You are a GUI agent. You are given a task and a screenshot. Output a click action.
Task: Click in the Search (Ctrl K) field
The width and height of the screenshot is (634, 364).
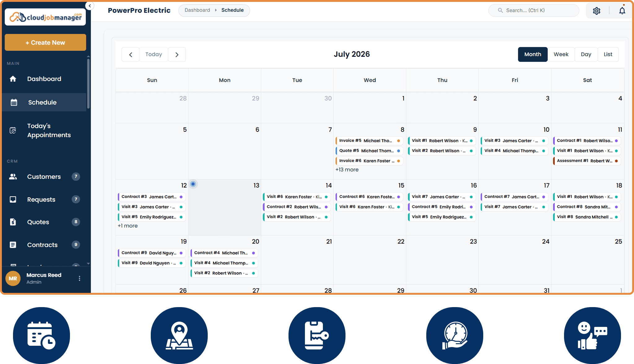[534, 11]
